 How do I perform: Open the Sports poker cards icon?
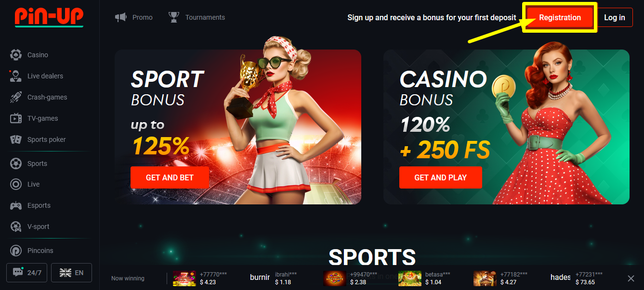(16, 139)
